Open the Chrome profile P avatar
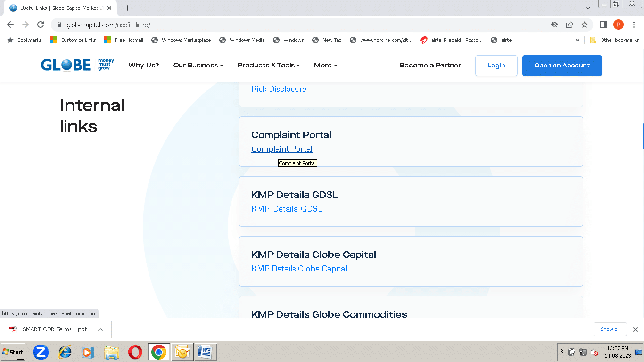This screenshot has width=644, height=362. 618,25
